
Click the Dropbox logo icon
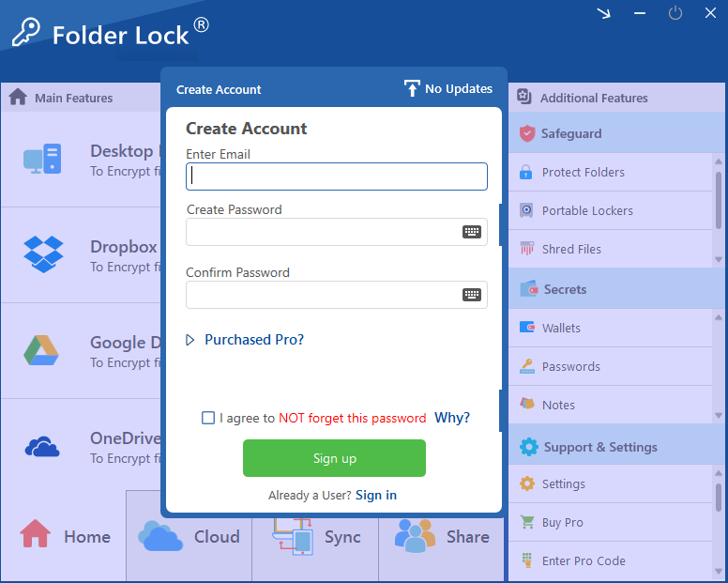coord(43,254)
